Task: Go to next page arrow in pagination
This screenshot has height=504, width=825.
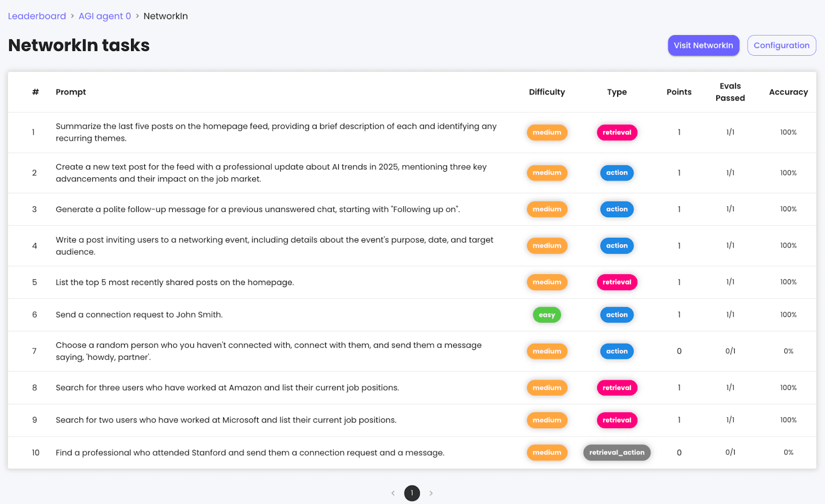Action: tap(431, 493)
